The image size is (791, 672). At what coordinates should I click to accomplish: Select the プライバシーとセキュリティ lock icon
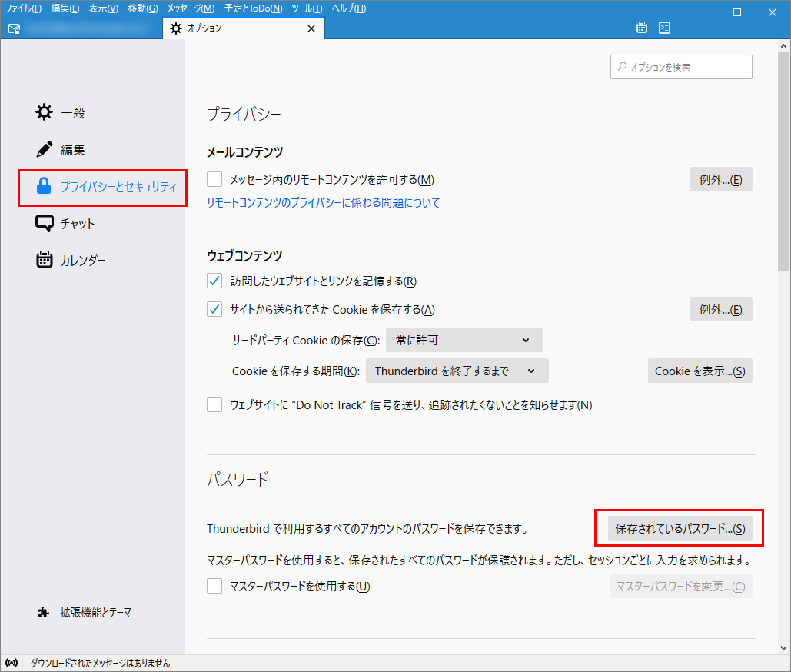click(44, 187)
